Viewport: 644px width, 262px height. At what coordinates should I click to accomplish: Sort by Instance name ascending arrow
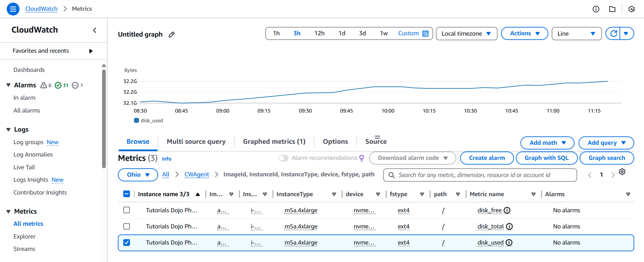198,194
